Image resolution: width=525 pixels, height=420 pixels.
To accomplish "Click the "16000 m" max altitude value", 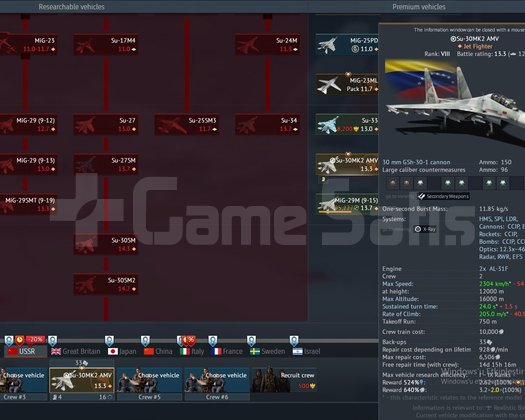I will 491,299.
